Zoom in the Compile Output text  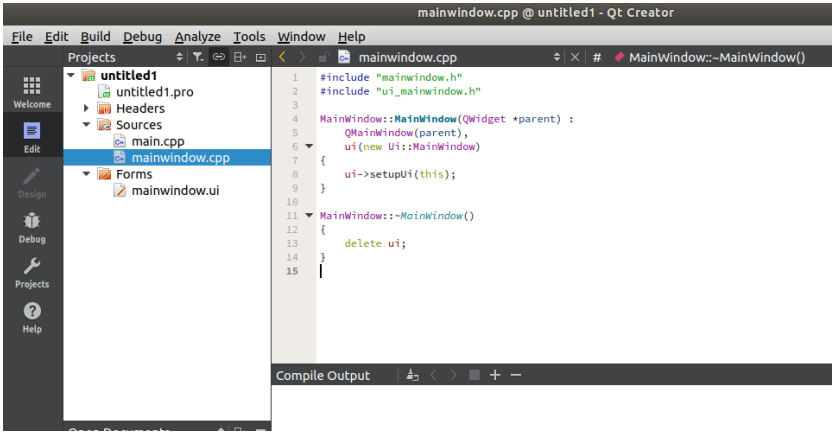(x=495, y=375)
